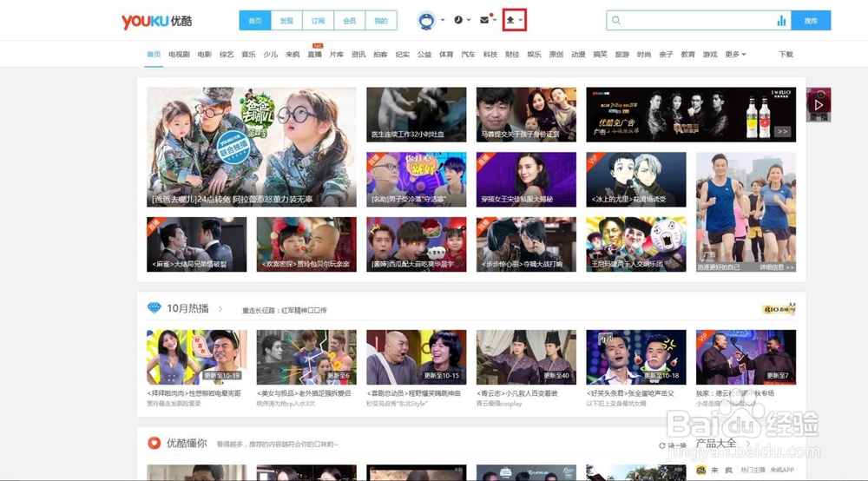
Task: Open the 爸爸去哪儿 featured banner
Action: pos(252,147)
